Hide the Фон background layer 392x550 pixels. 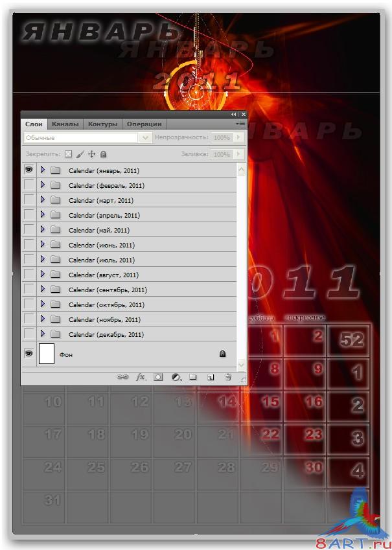click(x=29, y=354)
